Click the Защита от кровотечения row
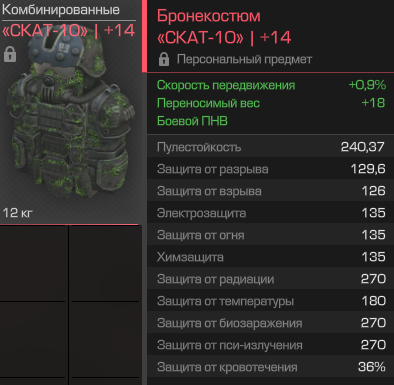 coord(271,367)
